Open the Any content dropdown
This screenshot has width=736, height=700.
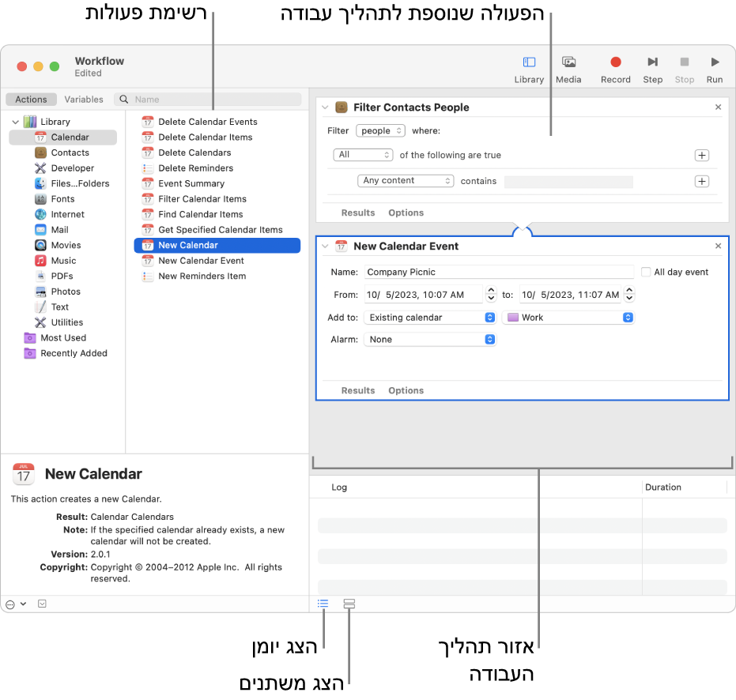406,181
